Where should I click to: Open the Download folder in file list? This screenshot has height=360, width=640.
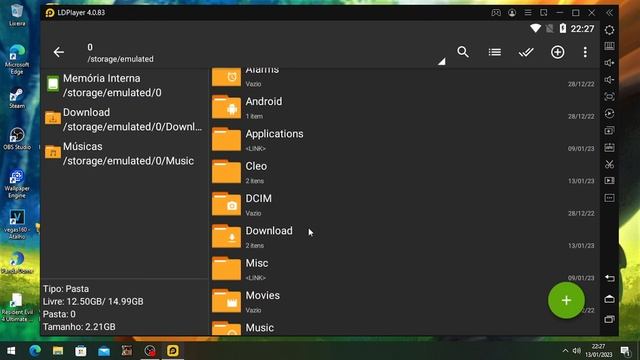[404, 237]
